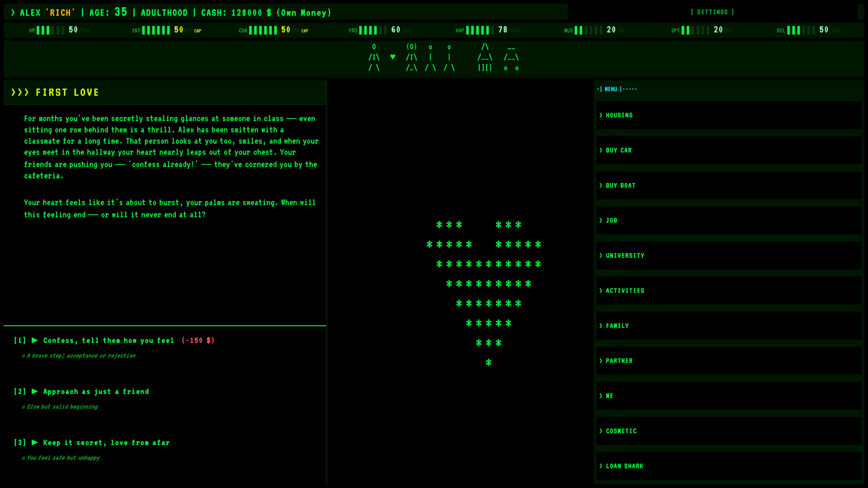This screenshot has width=868, height=488.
Task: Click the ASCII partner figure with parentheses head
Action: pyautogui.click(x=411, y=57)
